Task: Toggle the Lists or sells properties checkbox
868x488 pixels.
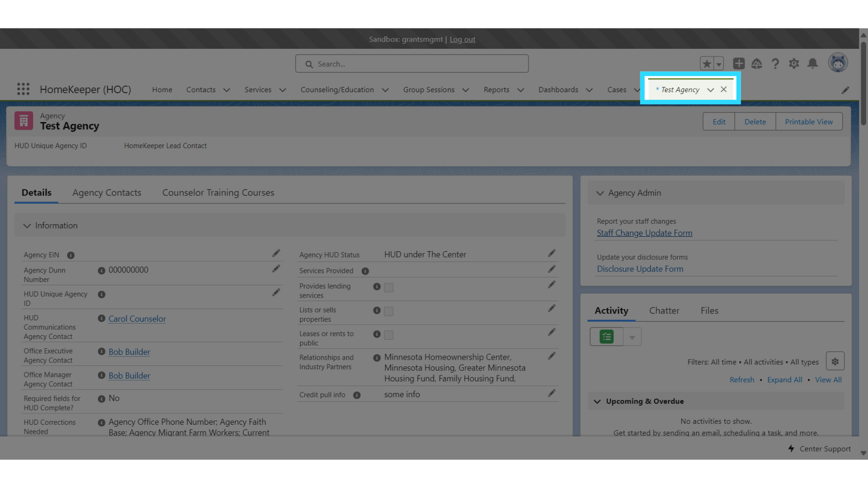Action: (388, 311)
